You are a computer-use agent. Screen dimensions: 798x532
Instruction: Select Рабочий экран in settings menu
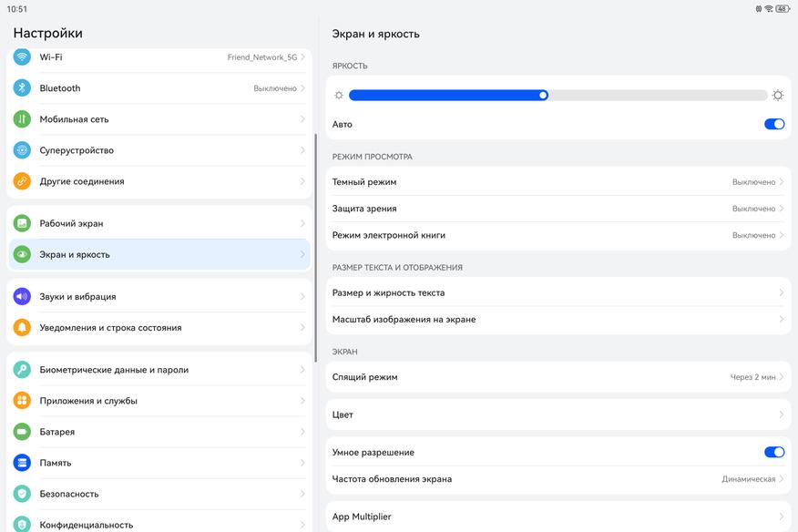click(x=159, y=223)
